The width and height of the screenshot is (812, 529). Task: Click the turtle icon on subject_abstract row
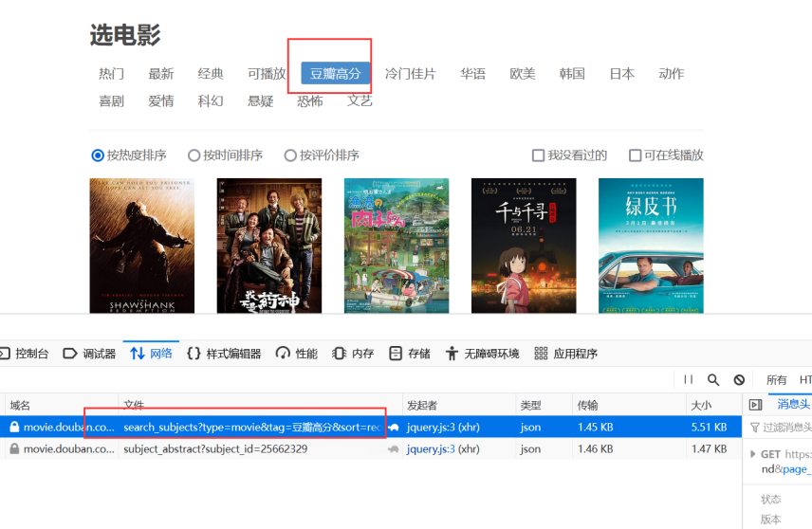pyautogui.click(x=394, y=449)
